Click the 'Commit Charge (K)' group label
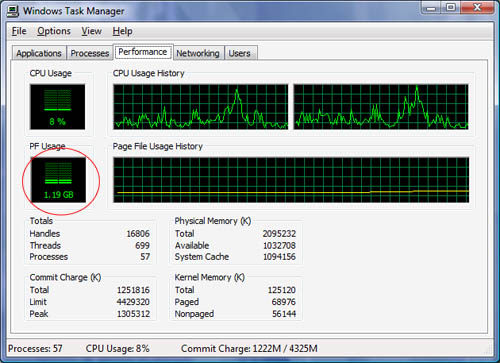This screenshot has height=363, width=500. 65,277
